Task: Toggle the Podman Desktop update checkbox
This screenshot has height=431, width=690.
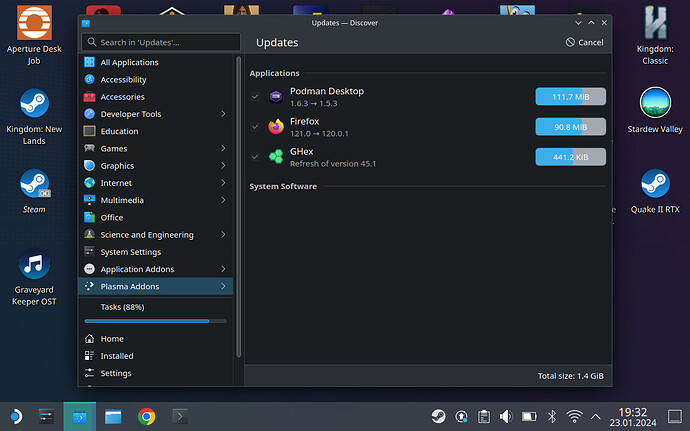Action: pos(255,96)
